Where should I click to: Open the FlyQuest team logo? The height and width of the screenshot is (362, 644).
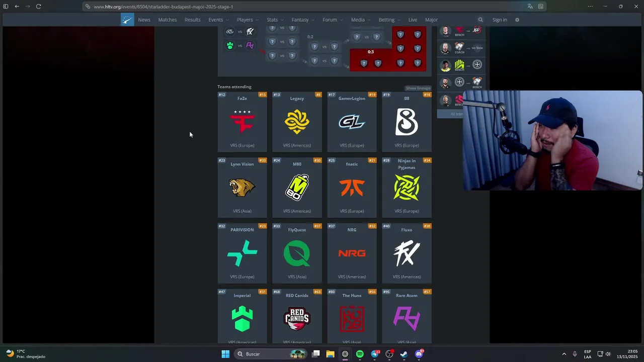[x=297, y=253]
